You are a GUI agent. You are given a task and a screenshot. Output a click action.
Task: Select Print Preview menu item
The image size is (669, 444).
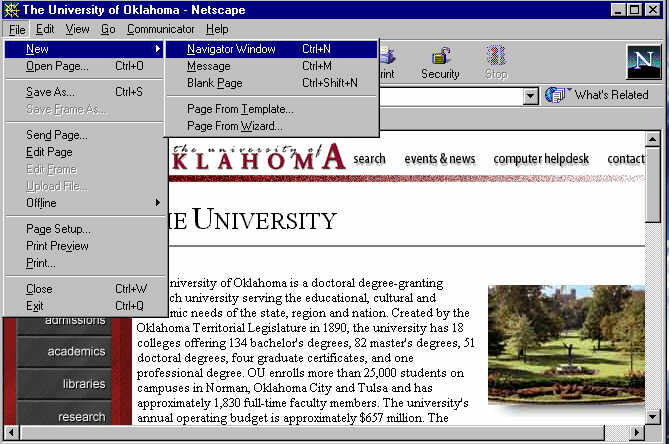(84, 246)
